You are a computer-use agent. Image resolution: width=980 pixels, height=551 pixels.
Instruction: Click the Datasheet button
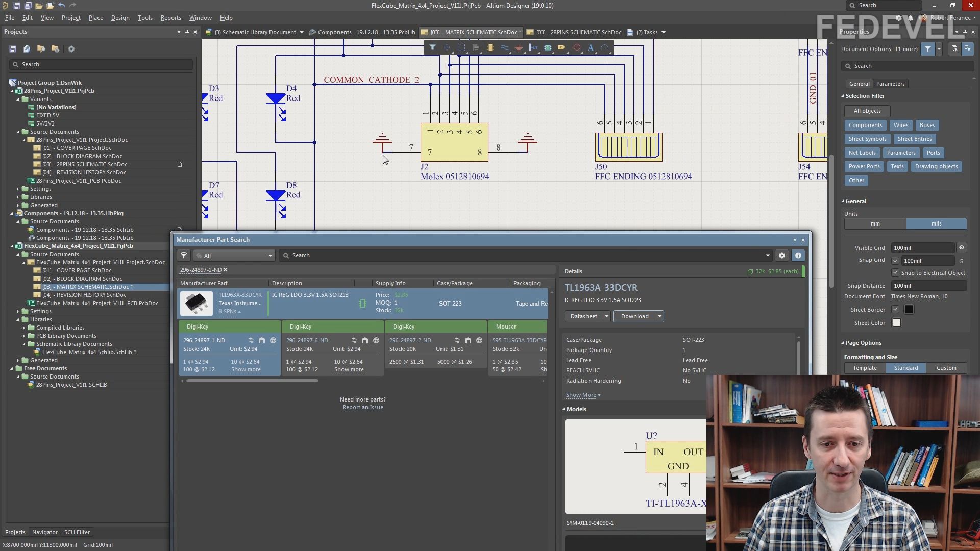click(x=583, y=316)
